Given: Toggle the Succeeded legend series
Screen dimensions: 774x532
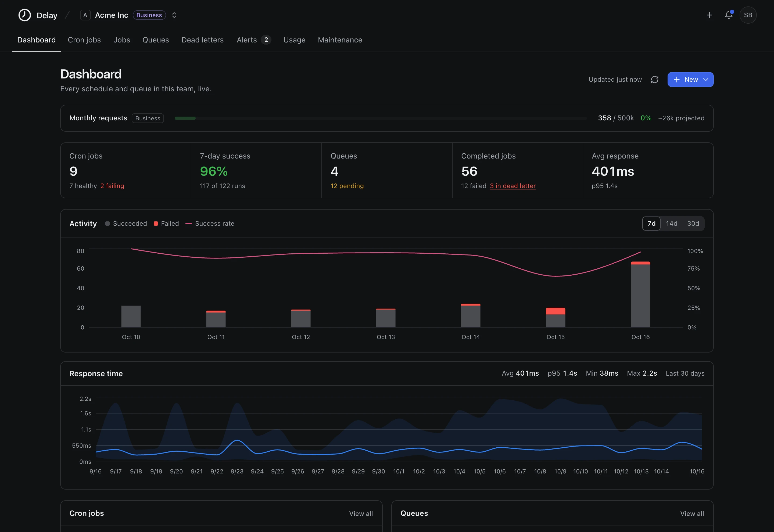Looking at the screenshot, I should point(126,223).
